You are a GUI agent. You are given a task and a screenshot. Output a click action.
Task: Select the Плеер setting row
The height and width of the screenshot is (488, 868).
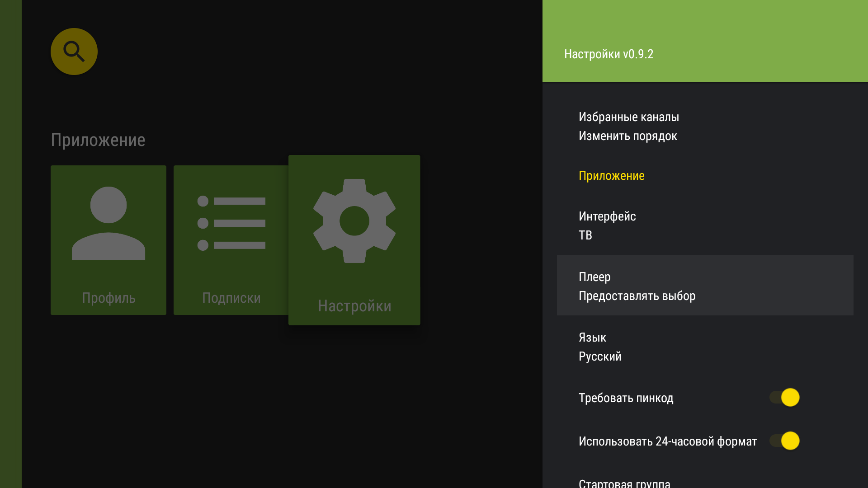705,285
